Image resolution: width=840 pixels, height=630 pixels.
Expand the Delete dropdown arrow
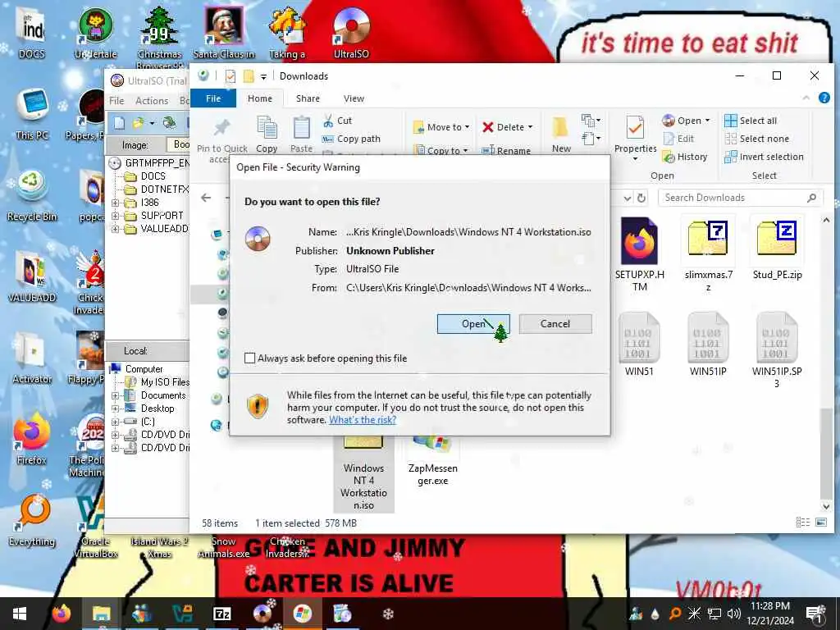(x=531, y=127)
